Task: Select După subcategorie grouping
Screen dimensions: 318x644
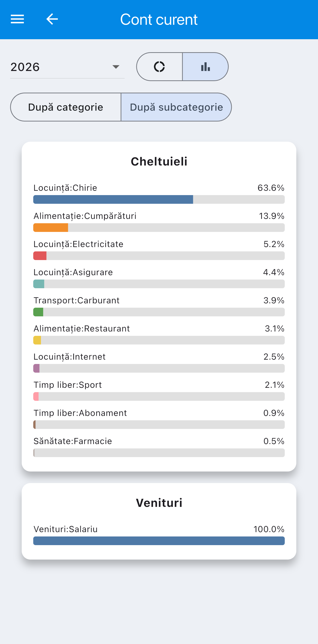Action: click(176, 107)
